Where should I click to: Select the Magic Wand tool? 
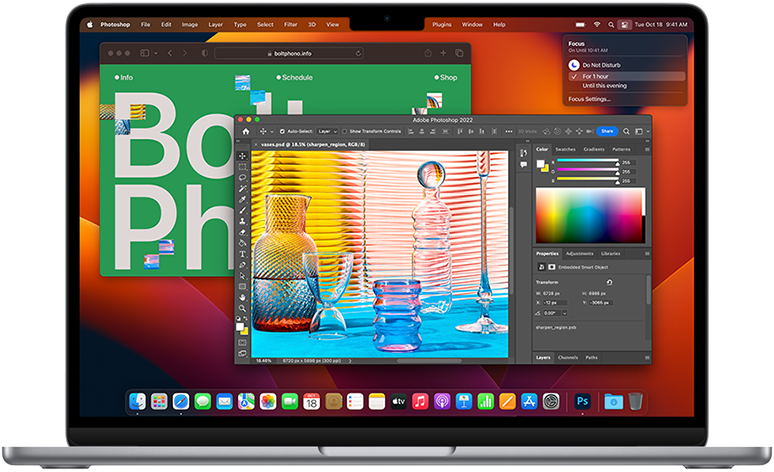242,188
